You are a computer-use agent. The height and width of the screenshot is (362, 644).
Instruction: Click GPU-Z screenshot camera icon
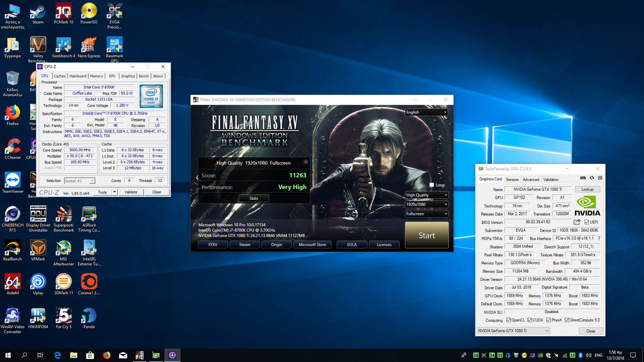[x=583, y=178]
